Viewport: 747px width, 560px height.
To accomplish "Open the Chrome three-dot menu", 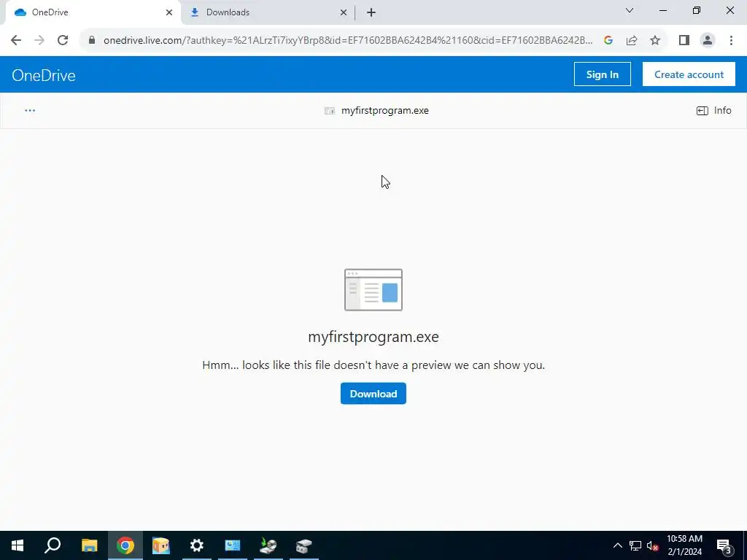I will [731, 40].
